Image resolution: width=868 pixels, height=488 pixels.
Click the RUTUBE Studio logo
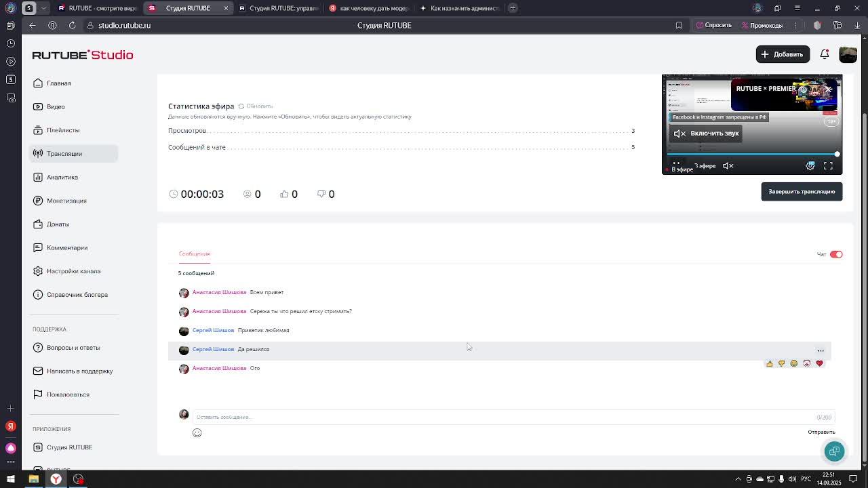coord(83,55)
